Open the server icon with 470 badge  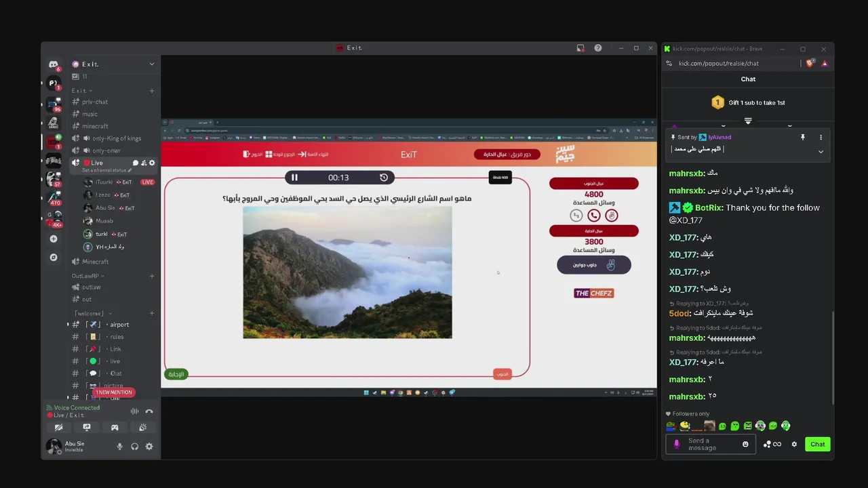point(54,198)
